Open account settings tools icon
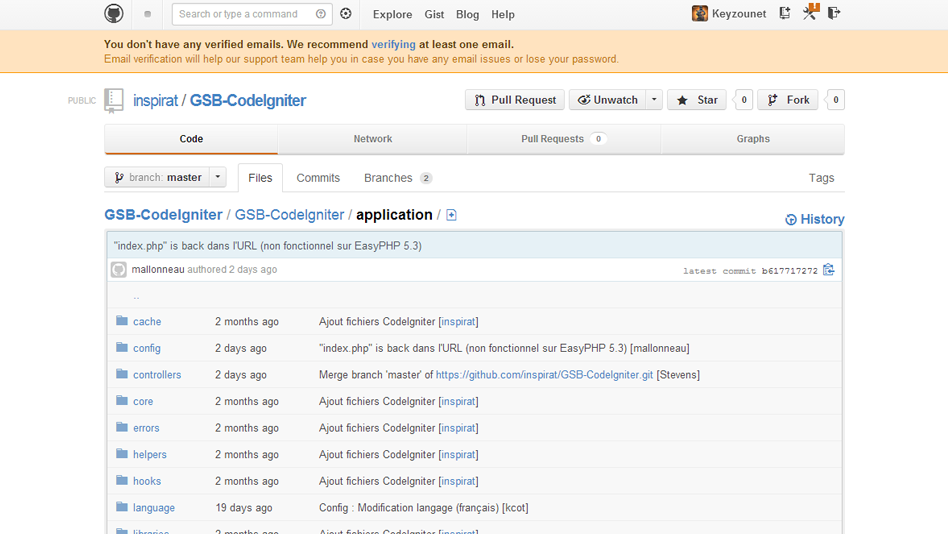Screen dimensions: 948x534 tap(810, 12)
